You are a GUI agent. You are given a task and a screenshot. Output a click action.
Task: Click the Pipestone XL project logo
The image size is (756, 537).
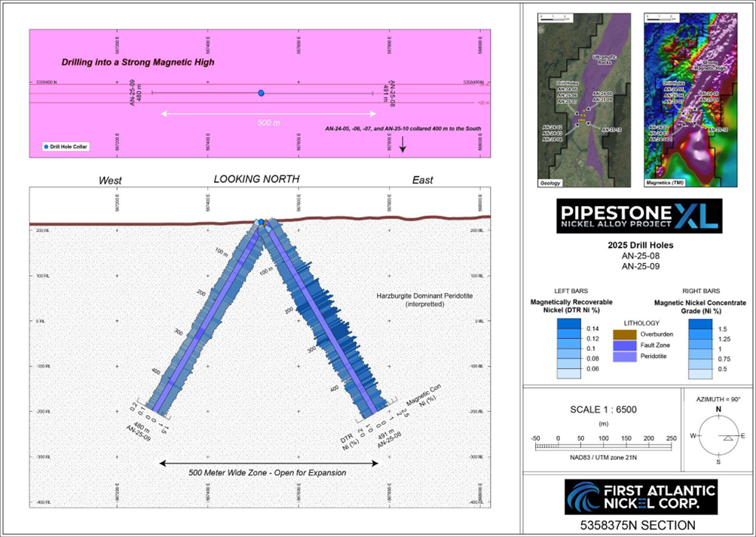(638, 217)
